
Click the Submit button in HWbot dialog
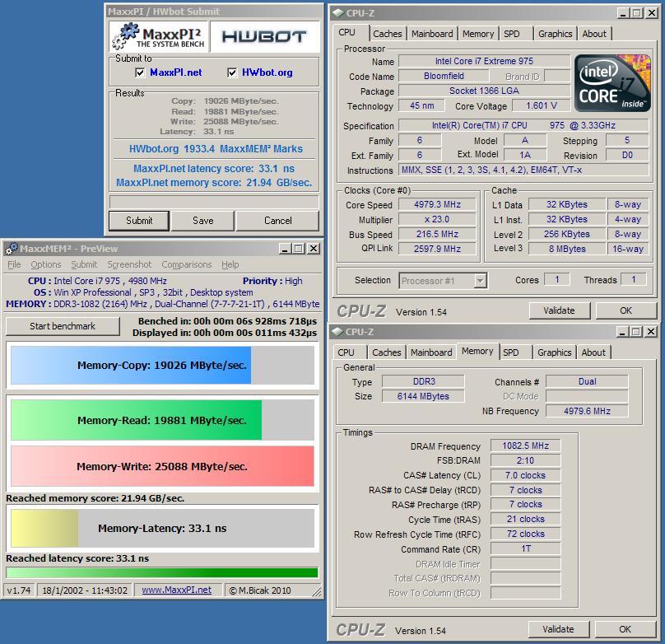[x=139, y=221]
